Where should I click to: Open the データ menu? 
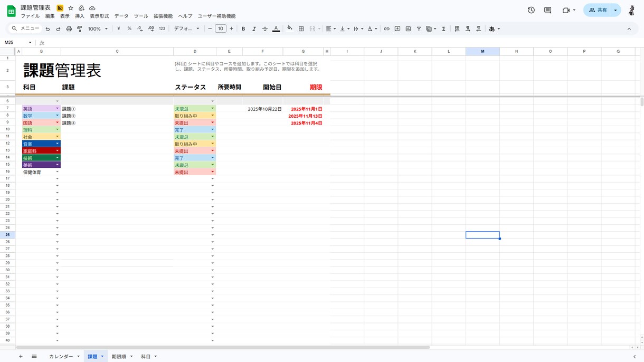(121, 16)
